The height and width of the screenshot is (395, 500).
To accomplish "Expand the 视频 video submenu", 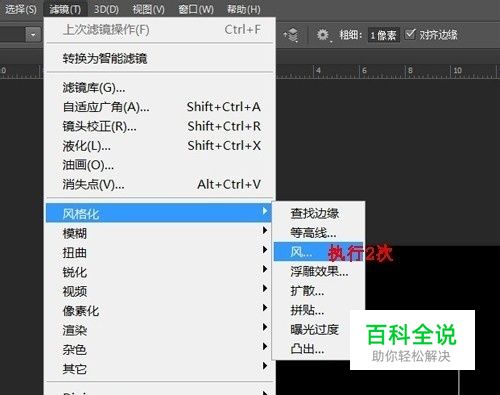I will click(160, 291).
